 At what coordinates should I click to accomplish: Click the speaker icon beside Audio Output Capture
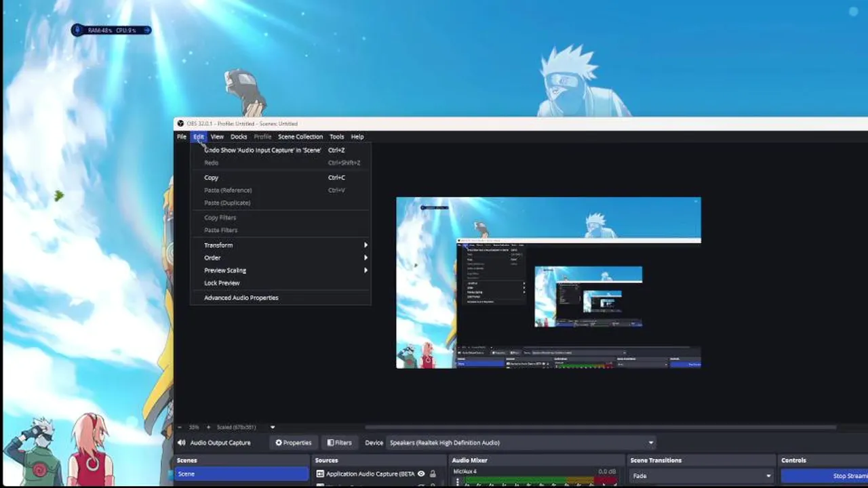[x=181, y=443]
